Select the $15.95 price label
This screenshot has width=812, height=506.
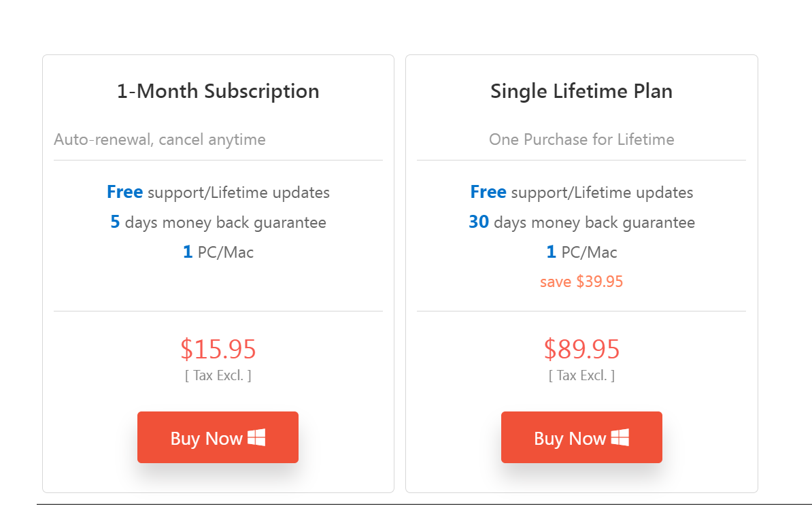tap(218, 349)
